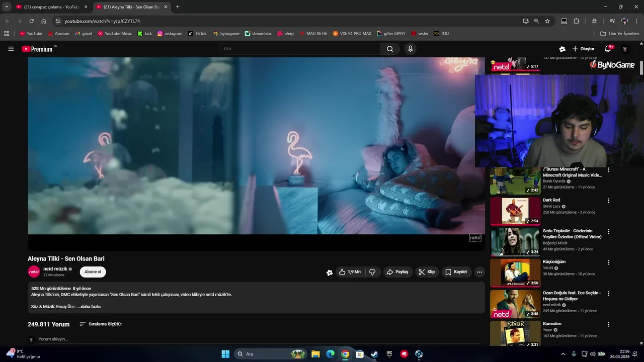
Task: Open the tab search dropdown arrow
Action: [7, 7]
